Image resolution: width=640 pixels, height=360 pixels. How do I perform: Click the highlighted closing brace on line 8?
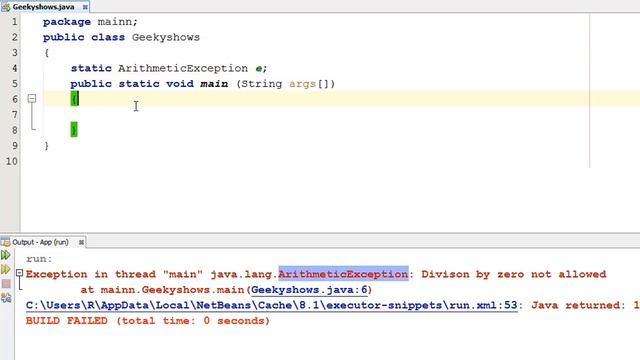click(74, 130)
